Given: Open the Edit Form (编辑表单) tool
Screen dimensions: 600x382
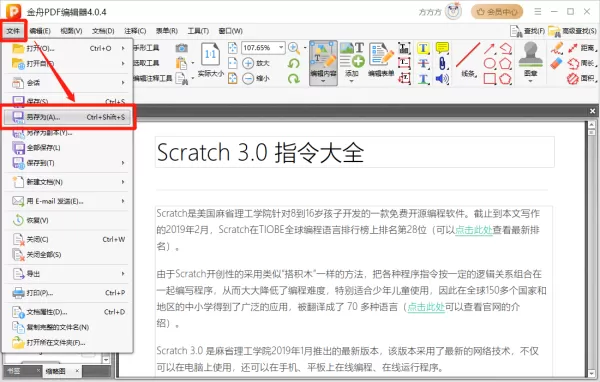Looking at the screenshot, I should 381,60.
